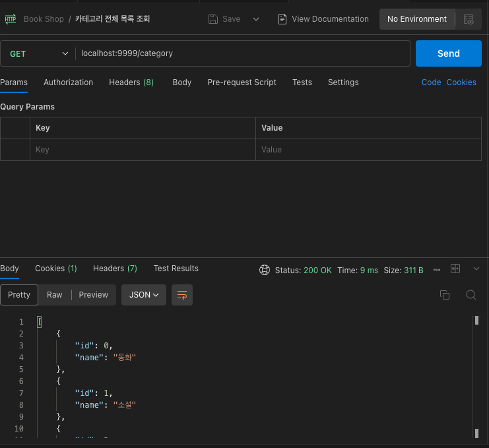Image resolution: width=489 pixels, height=448 pixels.
Task: Toggle the two-pane layout icon
Action: coord(455,269)
